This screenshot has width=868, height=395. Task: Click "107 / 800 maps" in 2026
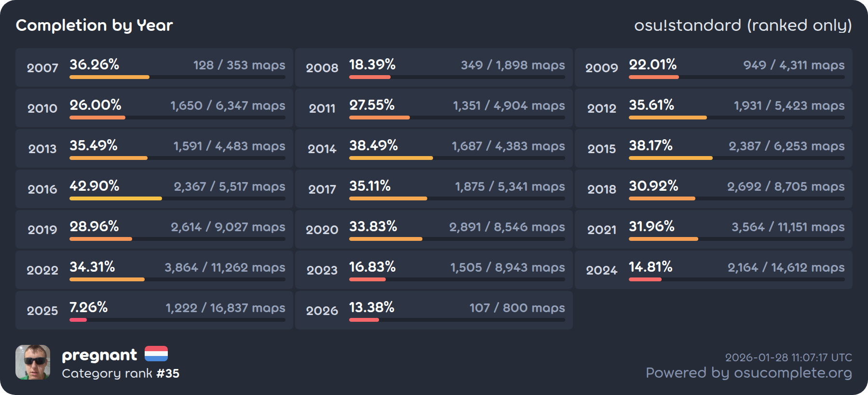517,308
